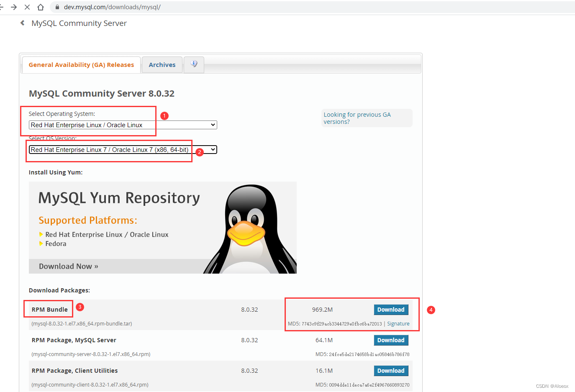The width and height of the screenshot is (575, 392).
Task: Switch to the Archives tab
Action: click(x=162, y=65)
